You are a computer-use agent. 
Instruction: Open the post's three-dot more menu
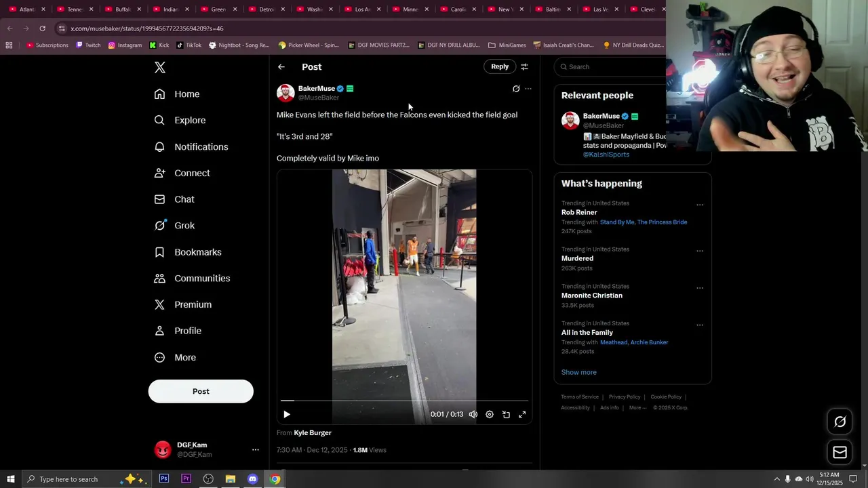click(x=528, y=89)
